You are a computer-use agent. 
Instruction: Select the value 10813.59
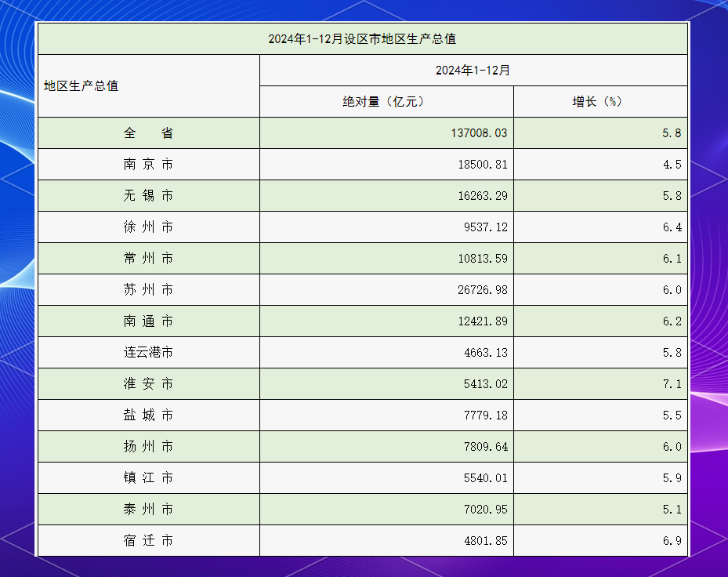(483, 259)
